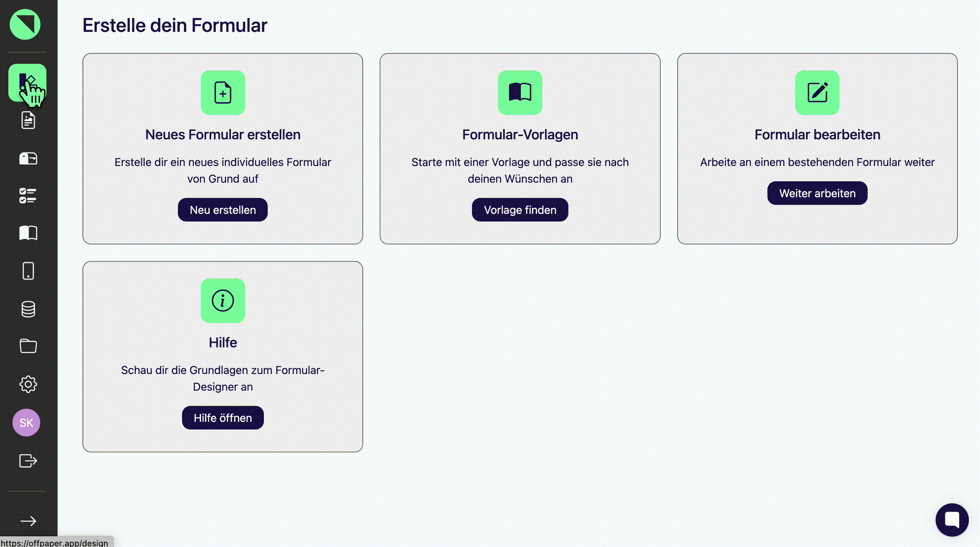Open settings gear in sidebar
This screenshot has width=980, height=547.
click(28, 384)
